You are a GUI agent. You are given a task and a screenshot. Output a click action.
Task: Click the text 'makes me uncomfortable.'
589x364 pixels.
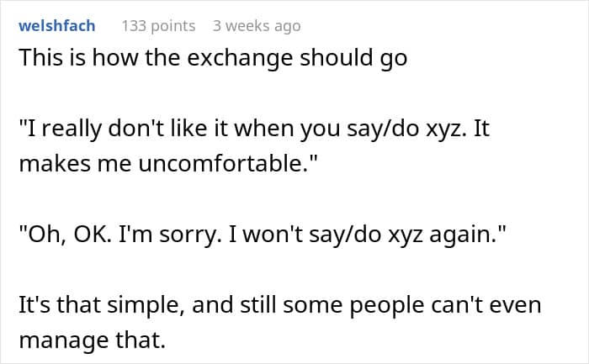point(168,164)
